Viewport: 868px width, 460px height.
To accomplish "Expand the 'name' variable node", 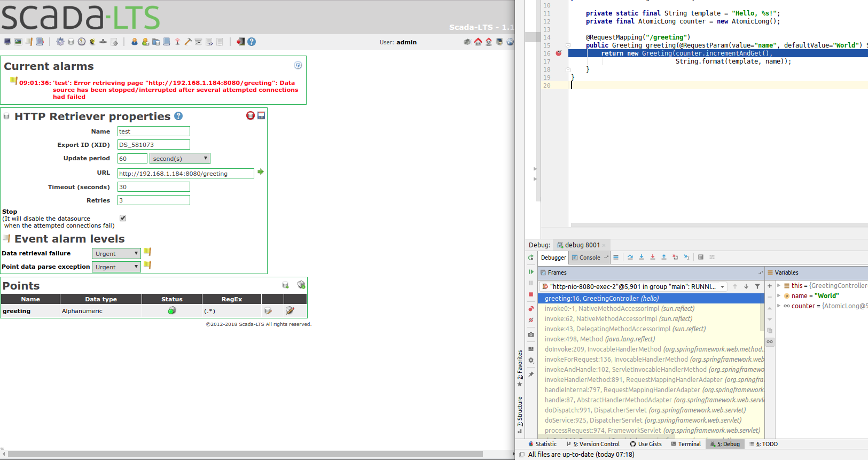I will pyautogui.click(x=779, y=295).
